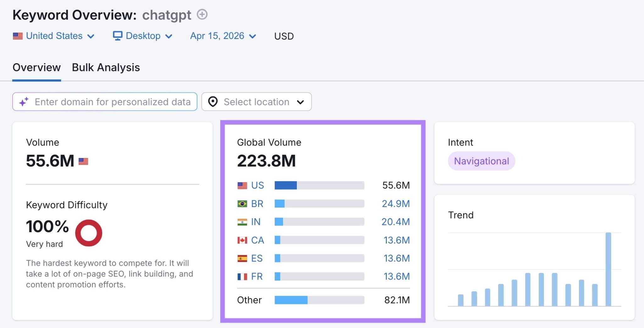Select the Overview tab
This screenshot has width=644, height=328.
[36, 67]
